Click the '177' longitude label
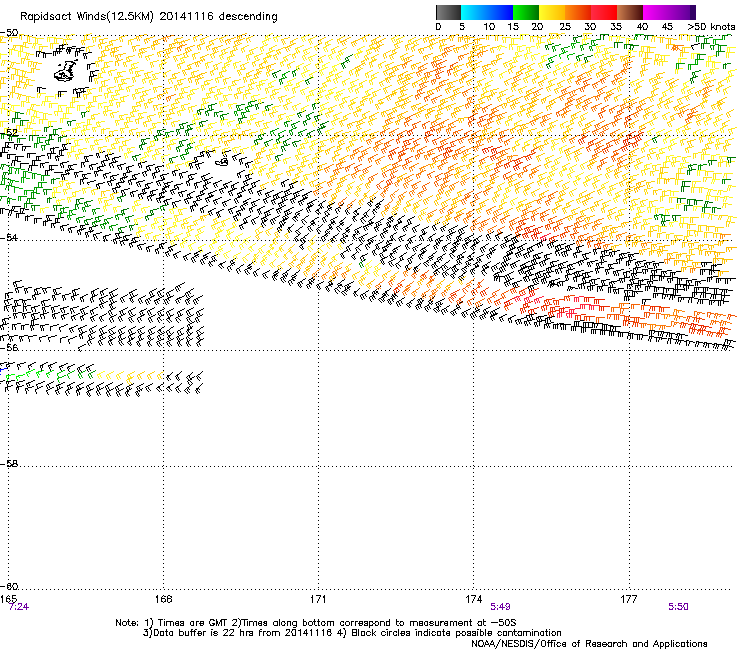The image size is (740, 650). (629, 599)
